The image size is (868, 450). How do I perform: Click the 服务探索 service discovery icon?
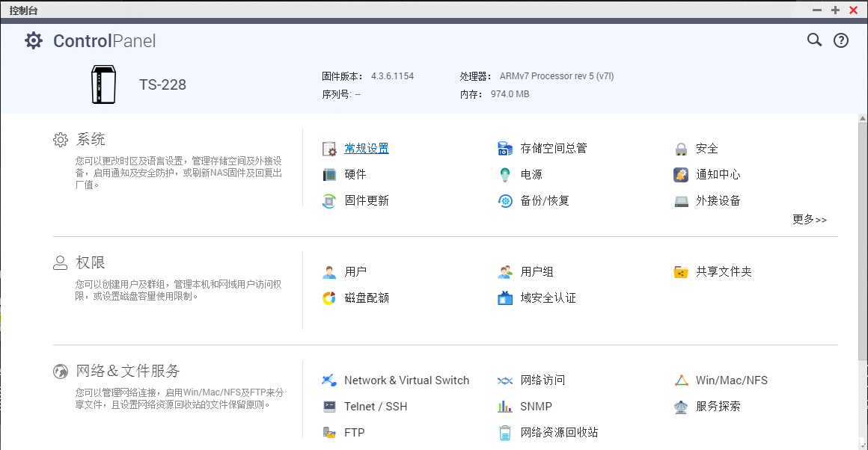pos(681,407)
